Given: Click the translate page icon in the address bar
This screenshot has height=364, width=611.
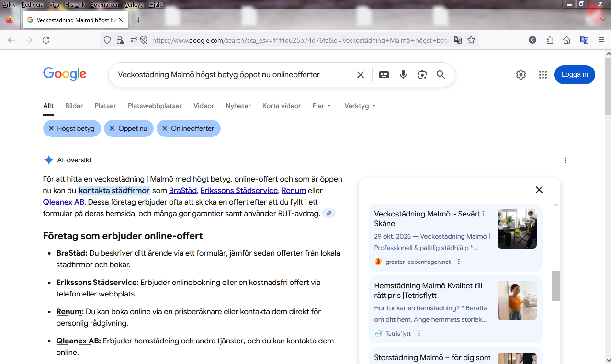Looking at the screenshot, I should [458, 40].
